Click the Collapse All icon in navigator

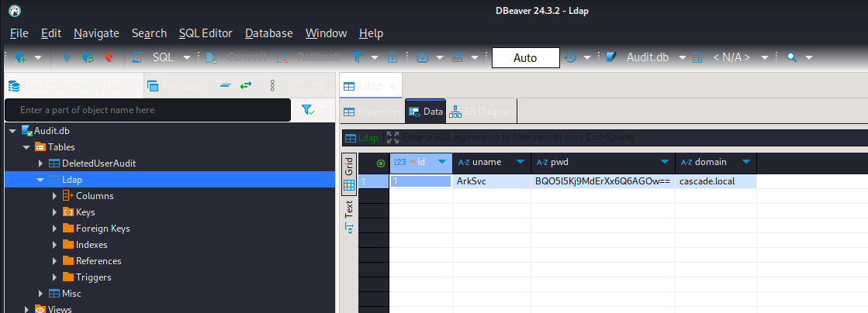pyautogui.click(x=224, y=85)
